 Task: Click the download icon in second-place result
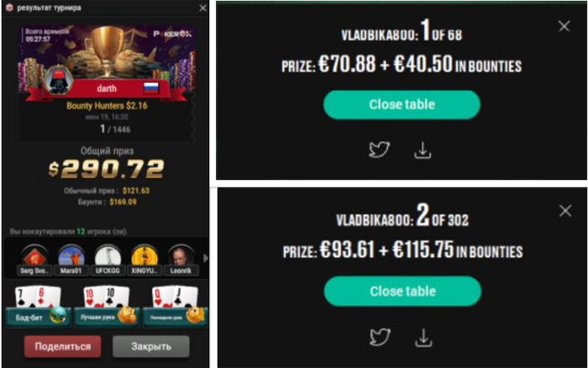[x=423, y=337]
